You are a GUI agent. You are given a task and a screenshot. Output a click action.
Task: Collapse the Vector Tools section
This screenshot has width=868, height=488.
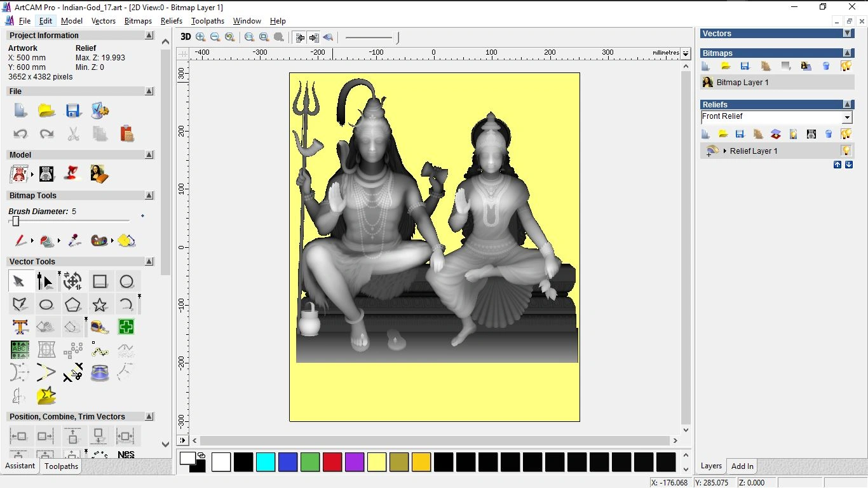point(149,261)
